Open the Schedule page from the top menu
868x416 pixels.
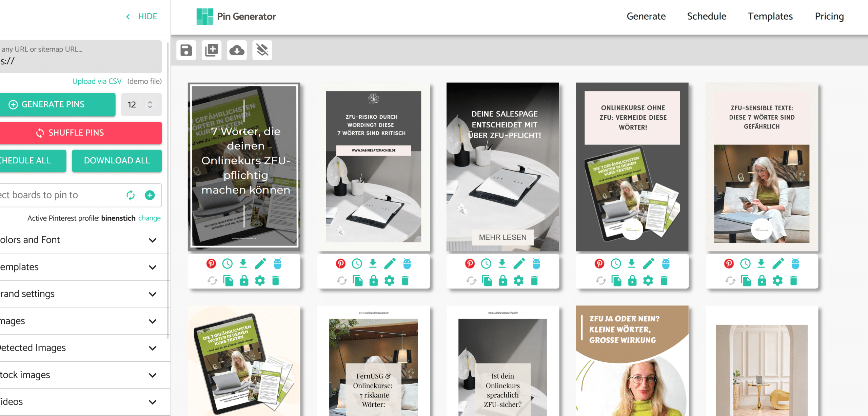tap(707, 16)
